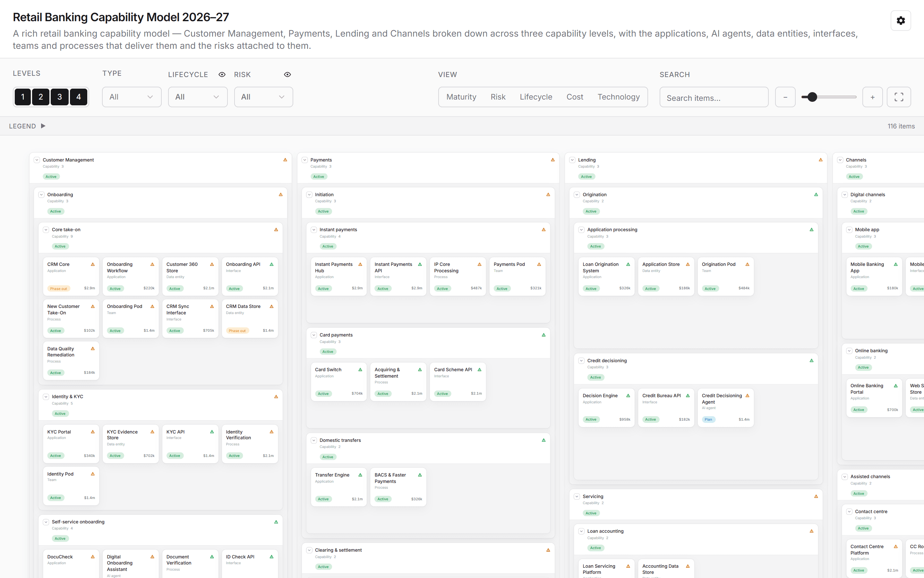Image resolution: width=924 pixels, height=578 pixels.
Task: Click in the Search items field
Action: [x=714, y=98]
